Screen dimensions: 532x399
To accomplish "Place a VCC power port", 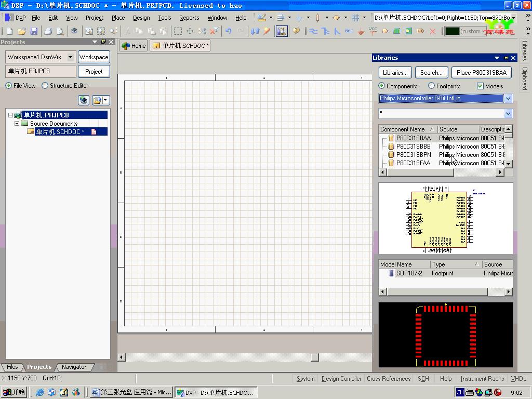I will [x=373, y=31].
